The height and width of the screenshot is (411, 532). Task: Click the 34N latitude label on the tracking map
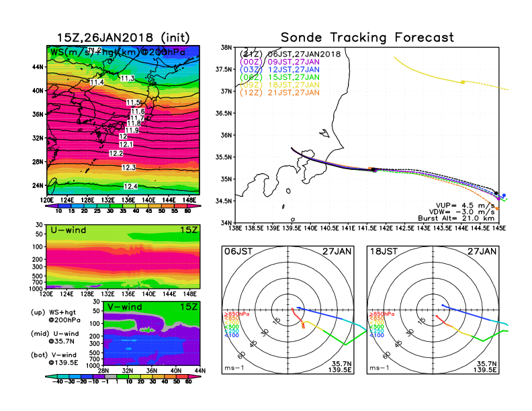click(x=226, y=223)
